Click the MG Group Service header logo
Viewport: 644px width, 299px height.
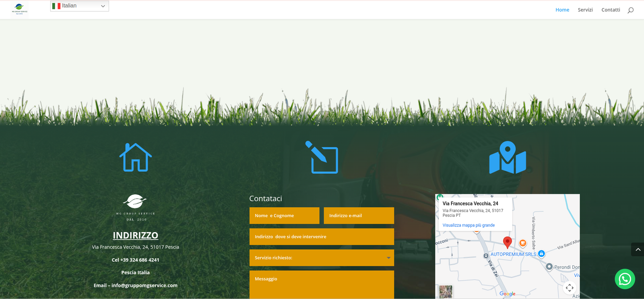coord(19,9)
